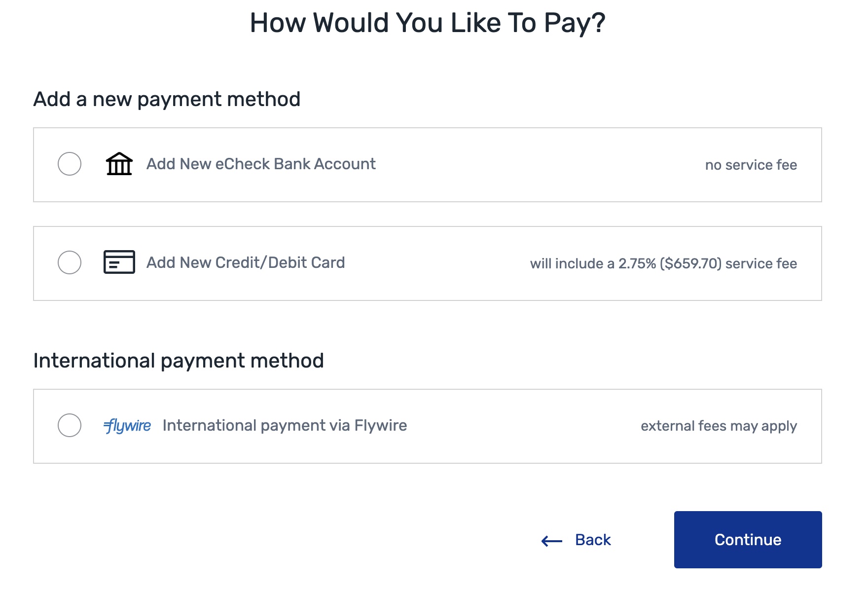Click the left arrow beside Back

552,541
